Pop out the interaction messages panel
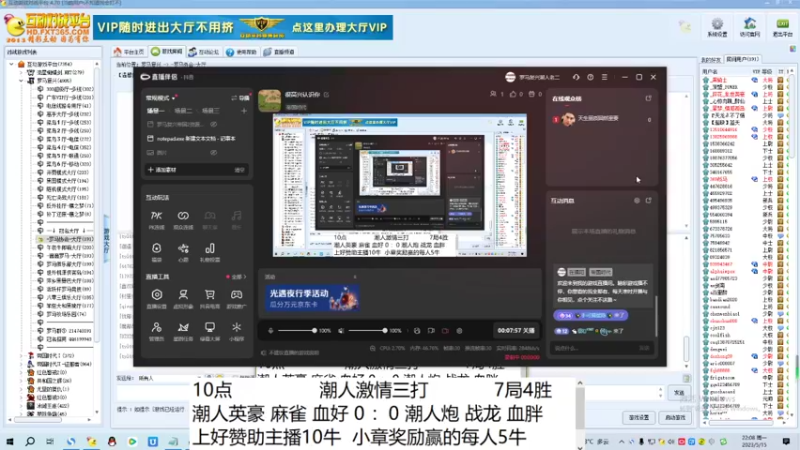The image size is (800, 450). click(x=648, y=201)
